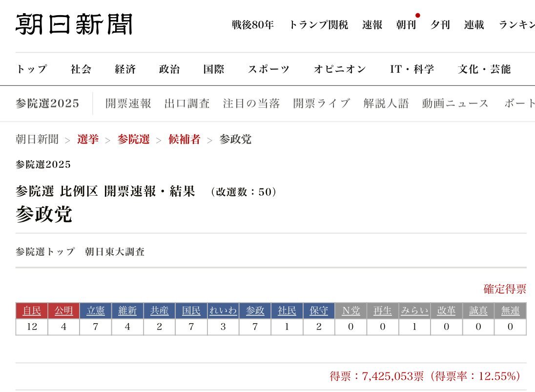
Task: Click the 得票：7,425,053票 text
Action: point(377,376)
